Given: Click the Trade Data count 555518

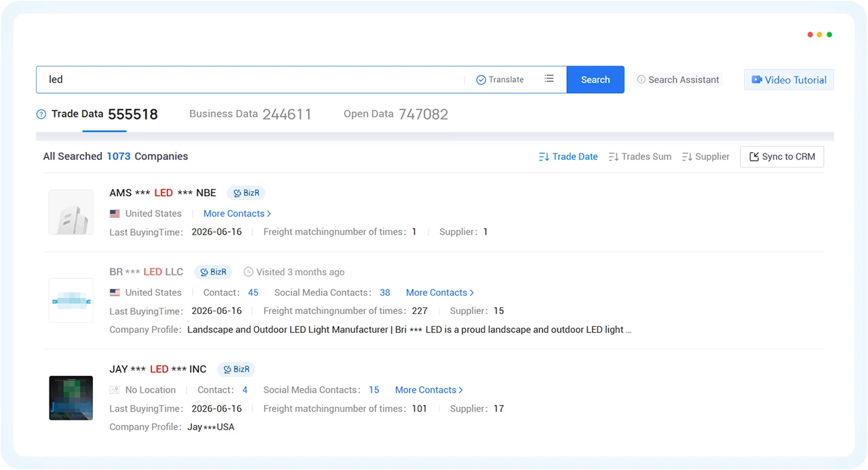Looking at the screenshot, I should (x=133, y=115).
